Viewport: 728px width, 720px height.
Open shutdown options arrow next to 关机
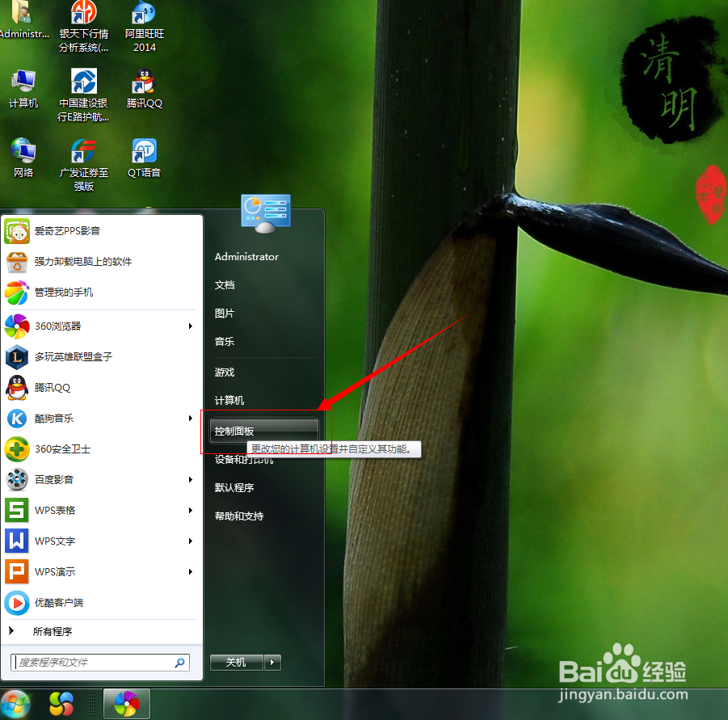(272, 663)
